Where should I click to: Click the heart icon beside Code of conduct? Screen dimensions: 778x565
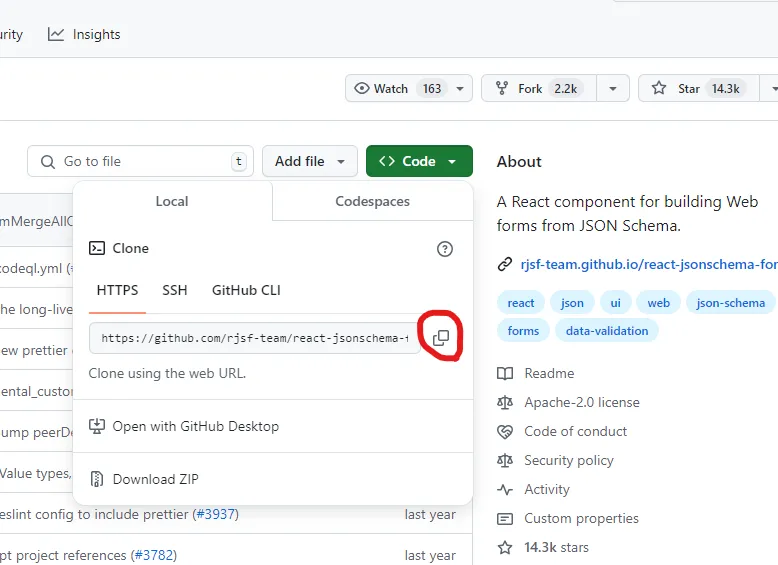pyautogui.click(x=505, y=432)
